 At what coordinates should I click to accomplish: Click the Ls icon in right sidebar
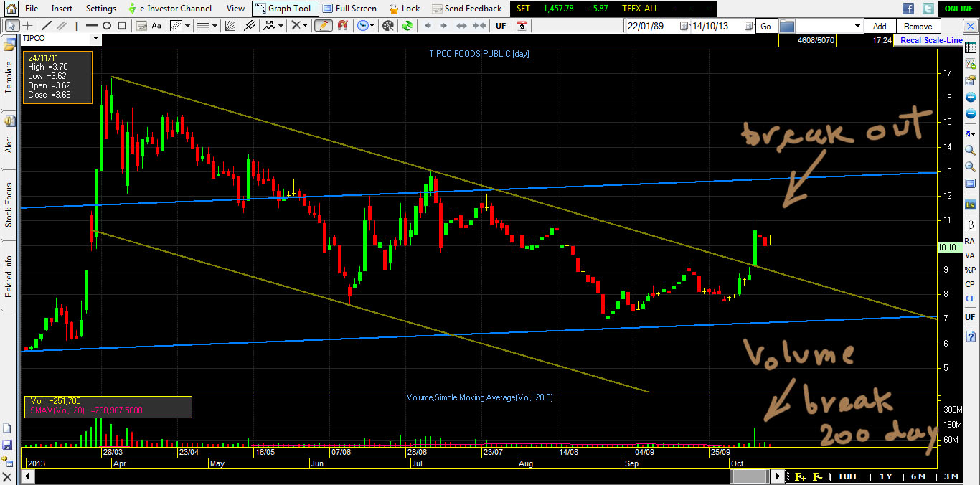coord(971,205)
